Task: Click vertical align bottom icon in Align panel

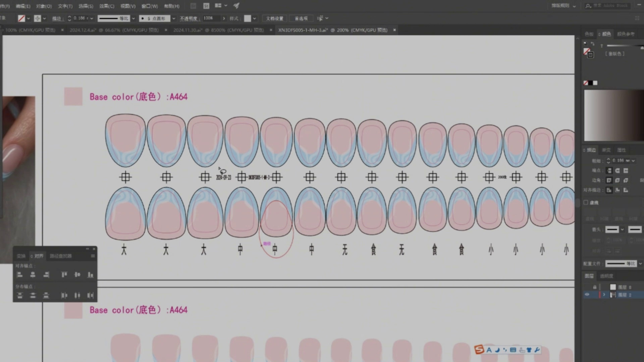Action: pos(90,275)
